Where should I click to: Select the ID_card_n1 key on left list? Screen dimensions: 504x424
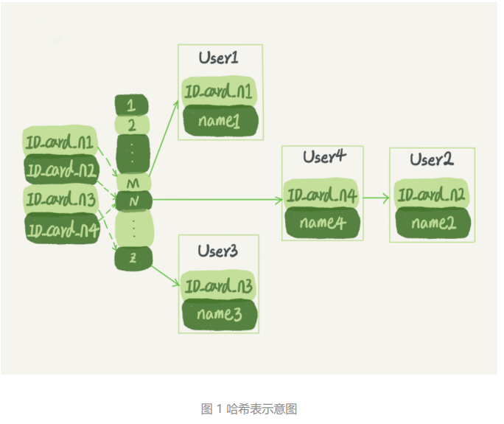coord(60,141)
